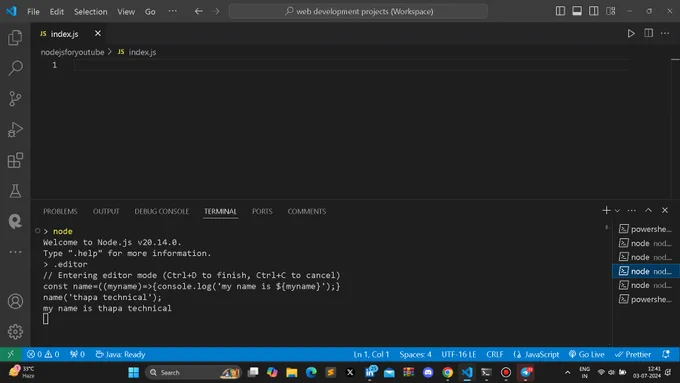Click the Java: Ready status item
Screen dimensions: 680x383
point(120,354)
